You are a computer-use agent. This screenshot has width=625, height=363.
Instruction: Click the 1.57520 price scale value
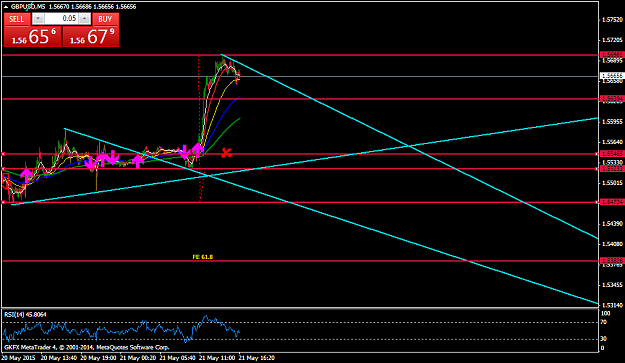coord(612,20)
